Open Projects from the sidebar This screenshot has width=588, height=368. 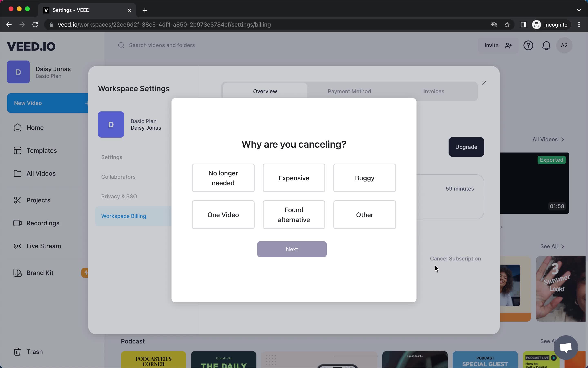32,200
